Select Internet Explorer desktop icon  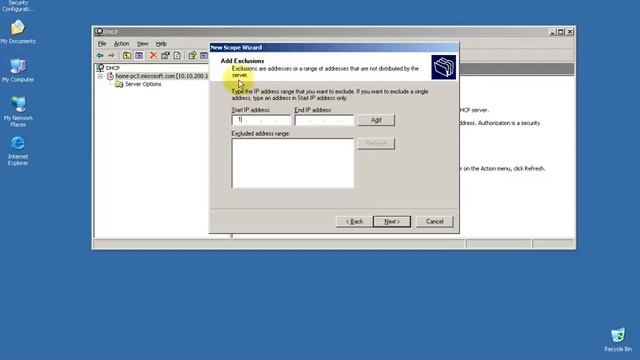pyautogui.click(x=18, y=150)
